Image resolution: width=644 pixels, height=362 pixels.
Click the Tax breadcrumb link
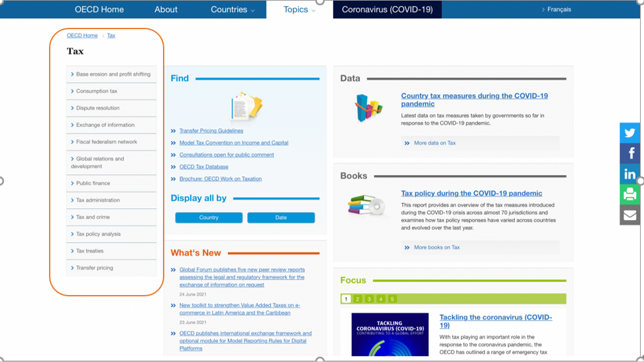pos(111,35)
